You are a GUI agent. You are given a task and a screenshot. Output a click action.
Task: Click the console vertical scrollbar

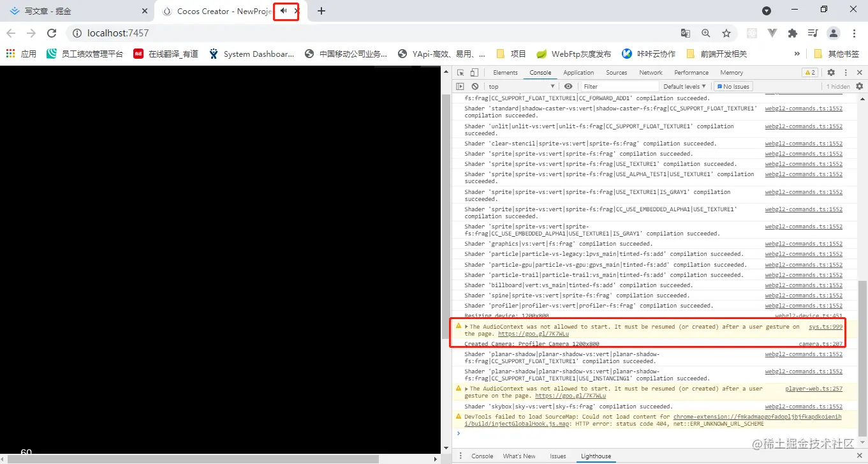[x=862, y=357]
